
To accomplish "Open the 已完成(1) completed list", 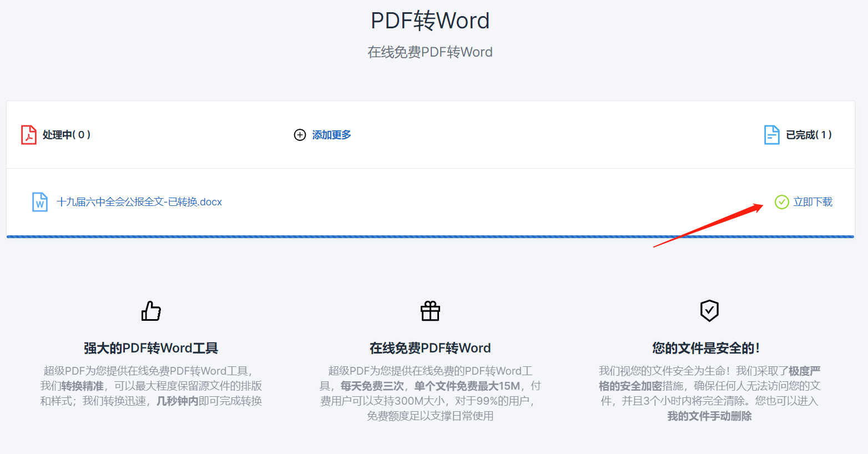I will (809, 135).
